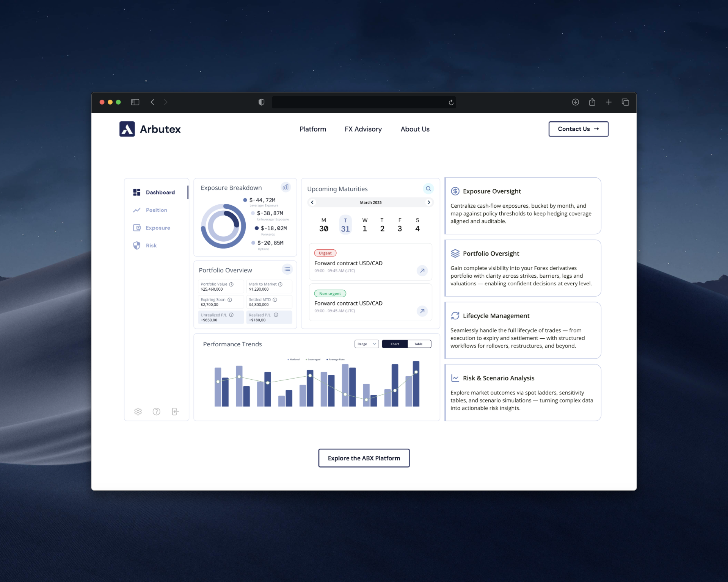Open the list icon in Portfolio Overview
The height and width of the screenshot is (582, 728).
287,269
